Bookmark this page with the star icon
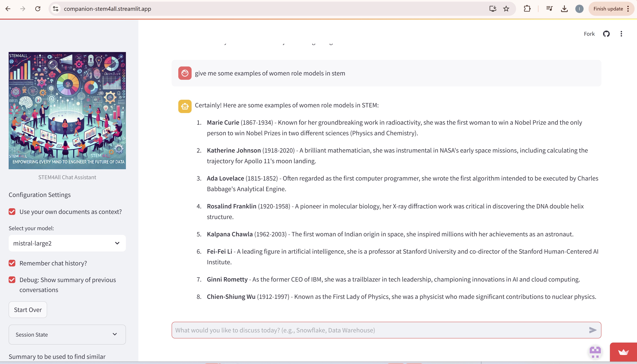 click(506, 9)
